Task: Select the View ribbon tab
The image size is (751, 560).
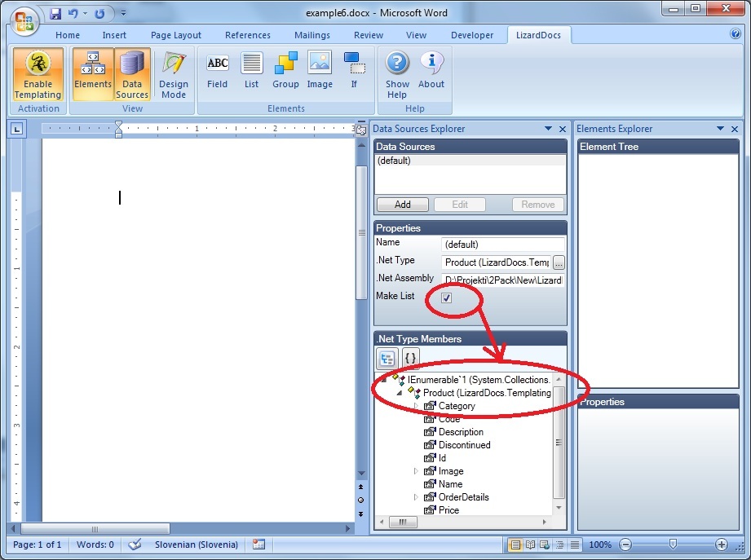Action: (416, 35)
